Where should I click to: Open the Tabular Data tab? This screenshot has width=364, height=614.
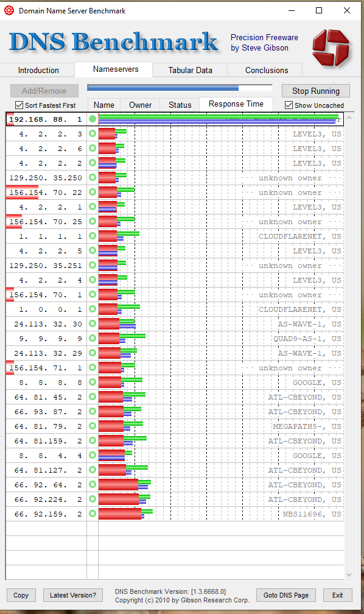pos(191,71)
